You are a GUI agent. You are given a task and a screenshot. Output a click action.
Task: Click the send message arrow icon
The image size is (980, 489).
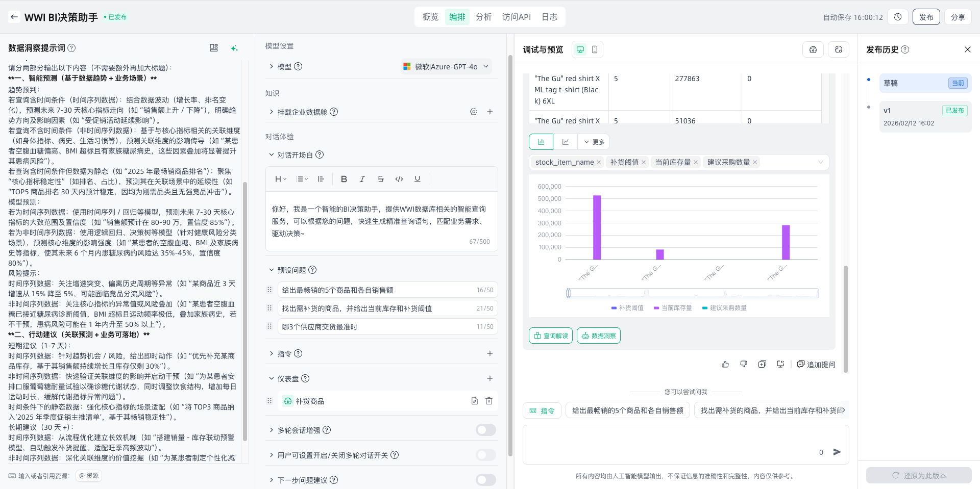coord(837,452)
